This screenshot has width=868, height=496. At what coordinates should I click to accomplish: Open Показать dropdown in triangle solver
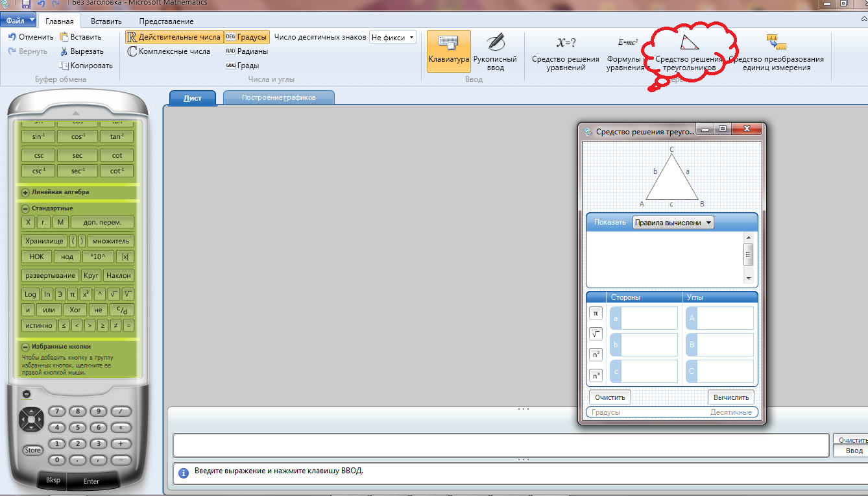[673, 223]
